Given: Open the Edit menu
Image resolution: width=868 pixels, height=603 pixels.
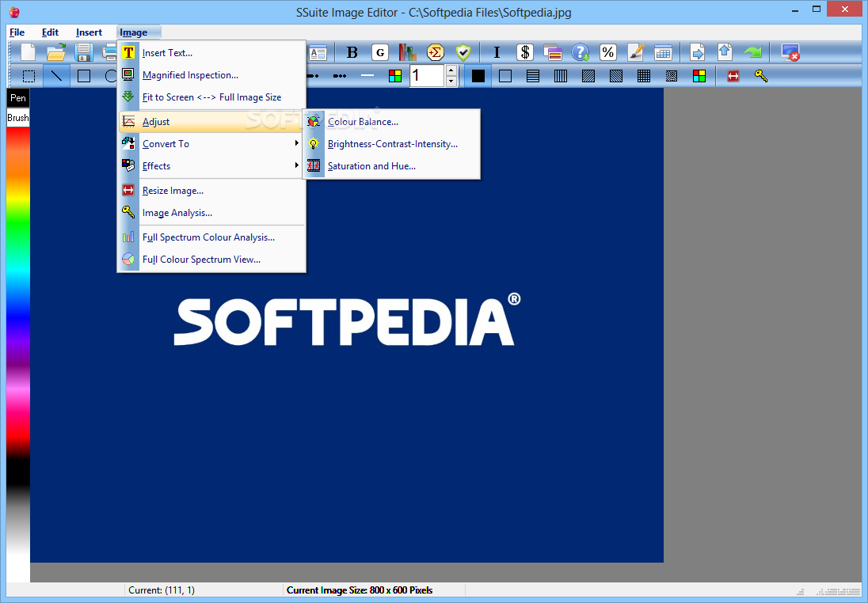Looking at the screenshot, I should pos(50,32).
